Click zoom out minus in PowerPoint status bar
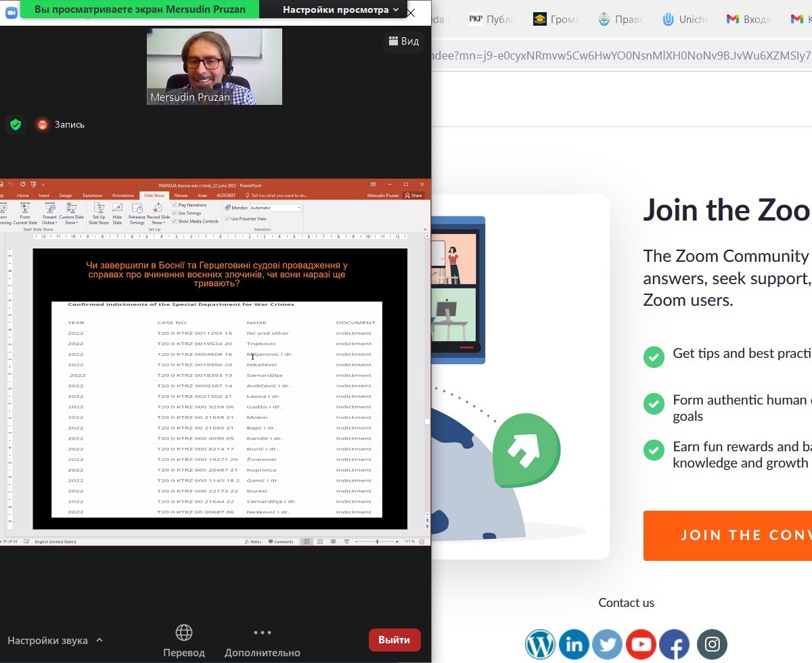Image resolution: width=812 pixels, height=663 pixels. [357, 542]
